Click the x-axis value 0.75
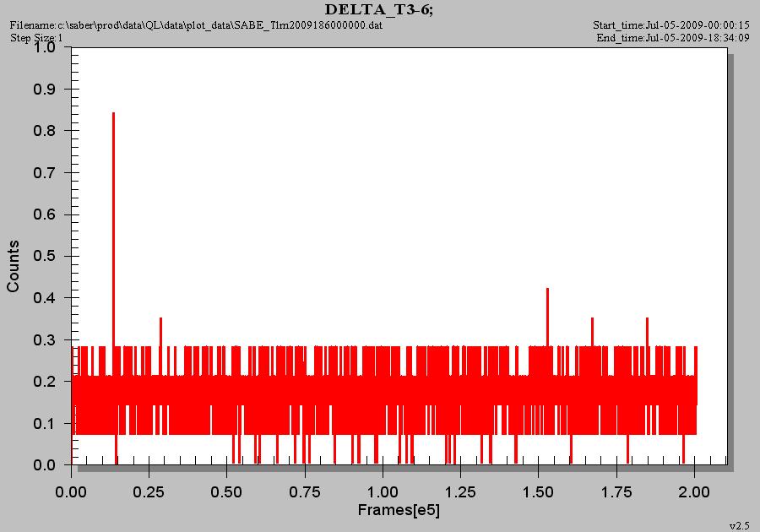Screen dimensions: 760x532 304,492
